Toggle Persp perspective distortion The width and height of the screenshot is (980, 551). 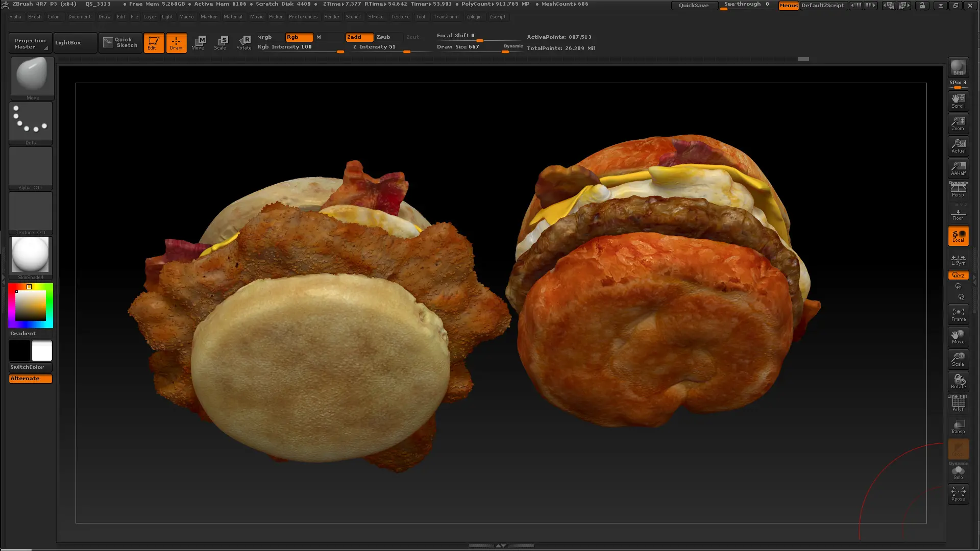pos(958,190)
